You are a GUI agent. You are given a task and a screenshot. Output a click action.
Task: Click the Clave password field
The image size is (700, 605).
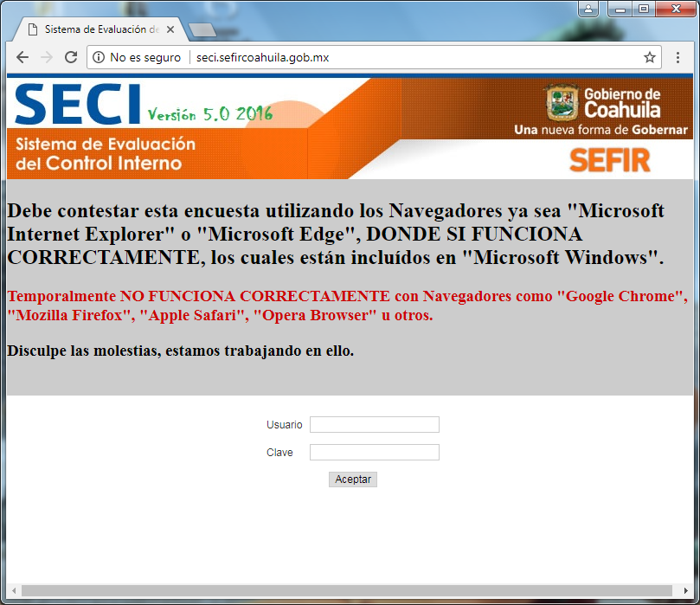(374, 452)
